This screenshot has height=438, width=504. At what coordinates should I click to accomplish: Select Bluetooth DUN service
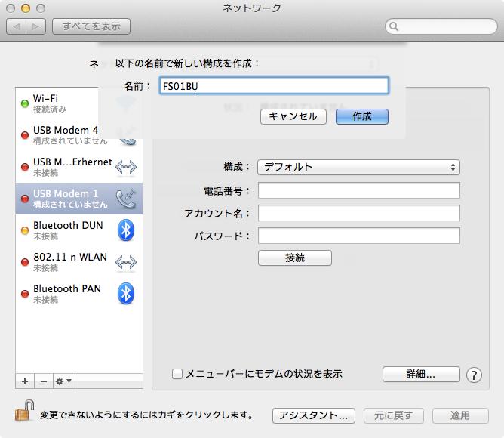coord(79,230)
